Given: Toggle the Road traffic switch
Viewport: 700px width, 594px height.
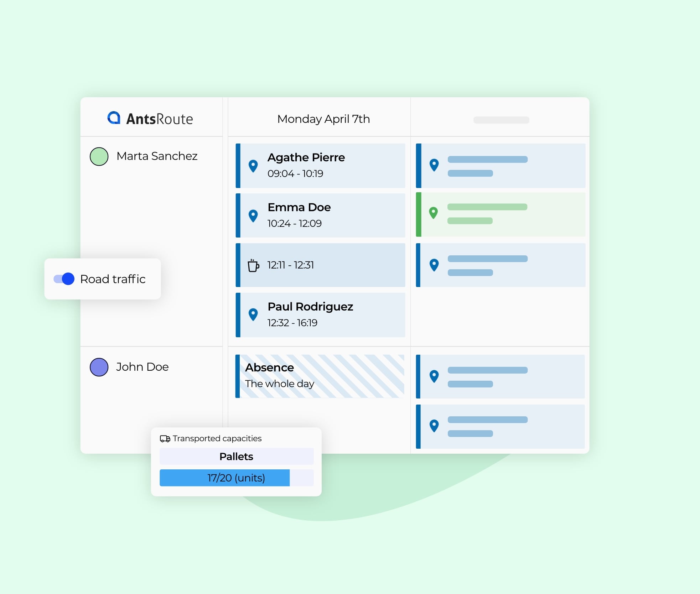Looking at the screenshot, I should [64, 279].
